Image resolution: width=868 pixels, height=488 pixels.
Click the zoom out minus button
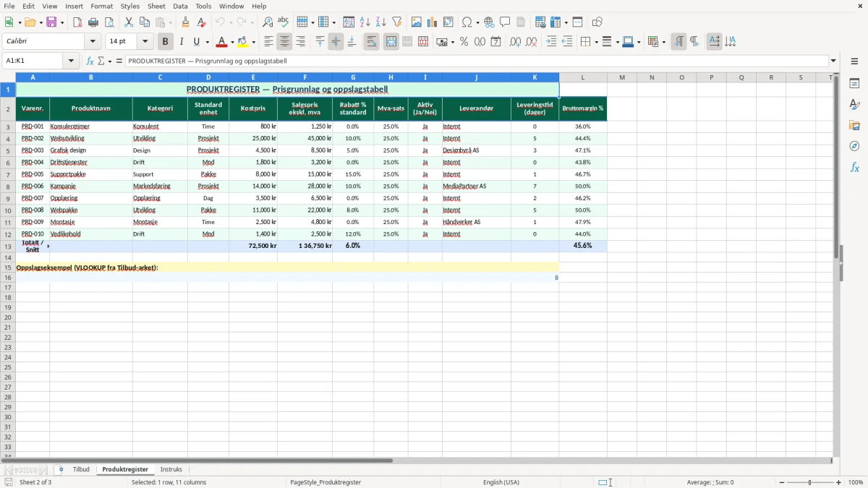[782, 482]
